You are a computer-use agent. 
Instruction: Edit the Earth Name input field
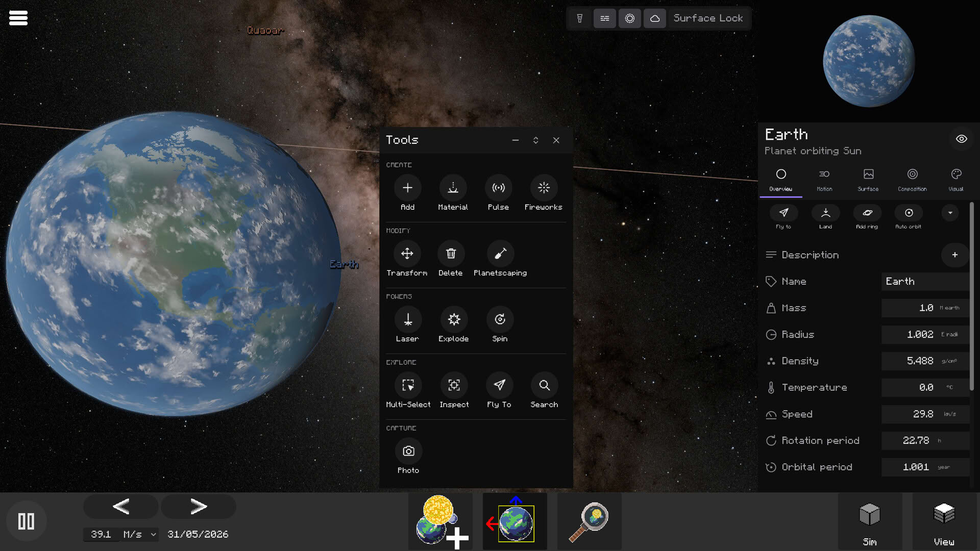click(x=925, y=282)
